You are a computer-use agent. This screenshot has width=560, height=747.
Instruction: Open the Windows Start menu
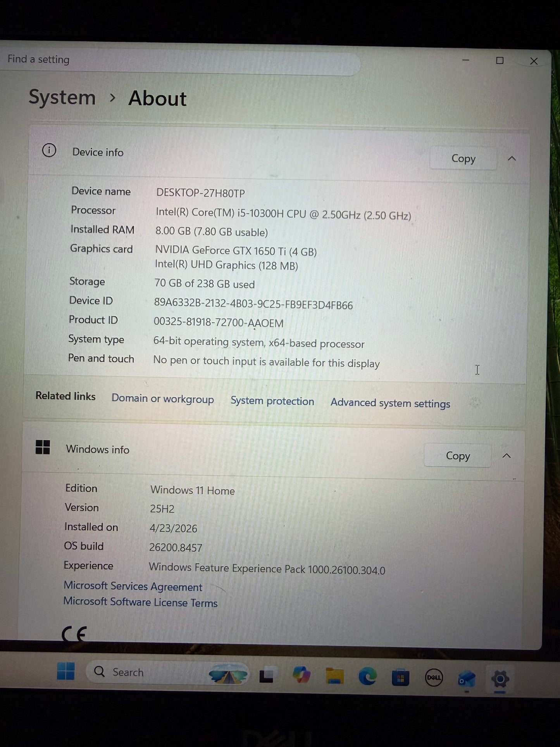[x=65, y=671]
